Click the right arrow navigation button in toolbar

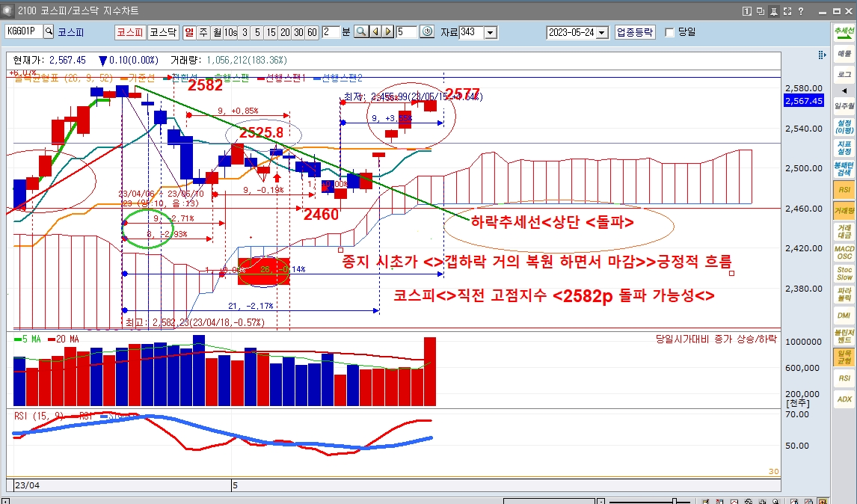pyautogui.click(x=388, y=32)
